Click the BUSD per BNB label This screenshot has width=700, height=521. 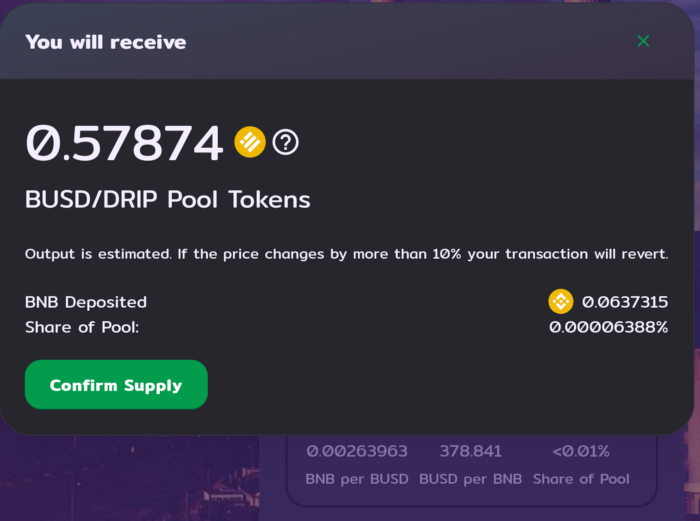click(471, 479)
